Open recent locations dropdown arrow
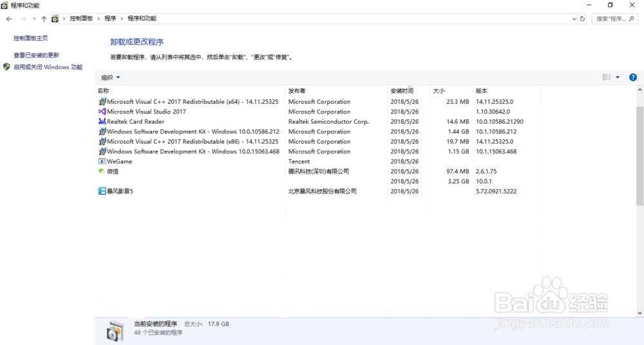Screen dimensions: 644x345 [x=34, y=19]
